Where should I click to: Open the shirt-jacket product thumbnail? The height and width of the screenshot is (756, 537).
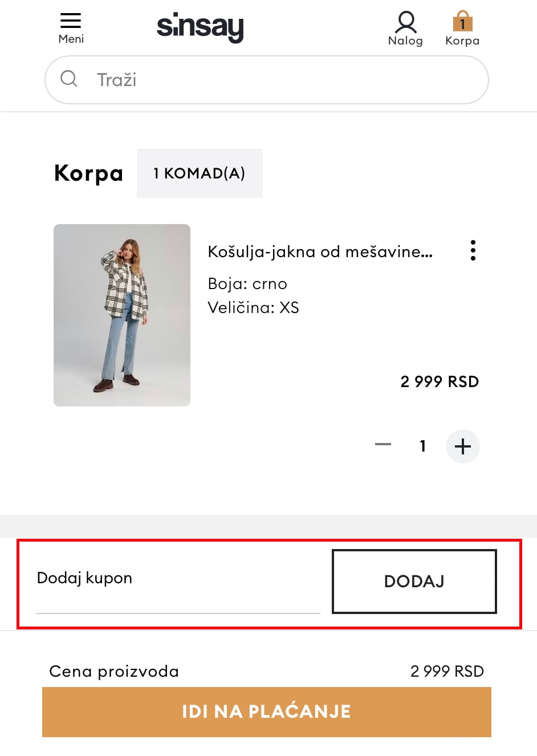122,315
